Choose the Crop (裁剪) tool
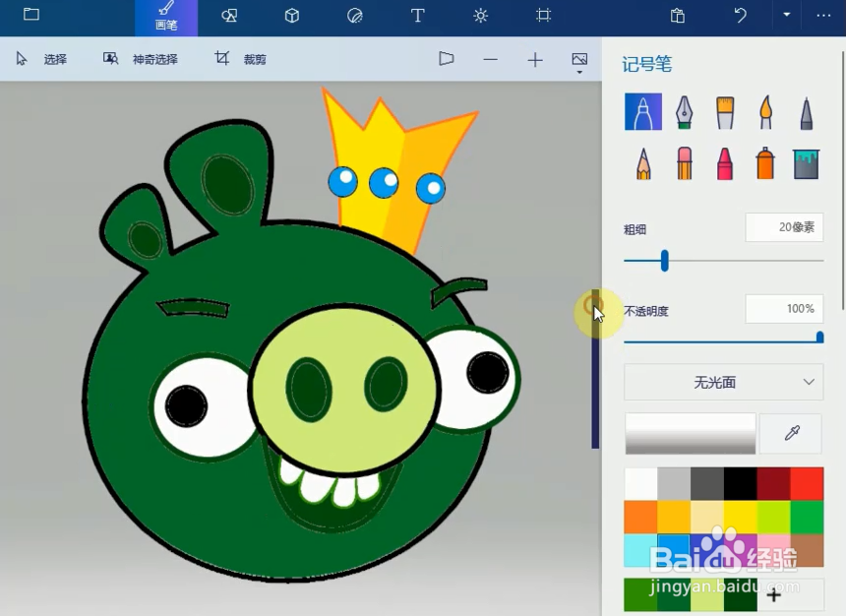This screenshot has height=616, width=846. pyautogui.click(x=241, y=59)
